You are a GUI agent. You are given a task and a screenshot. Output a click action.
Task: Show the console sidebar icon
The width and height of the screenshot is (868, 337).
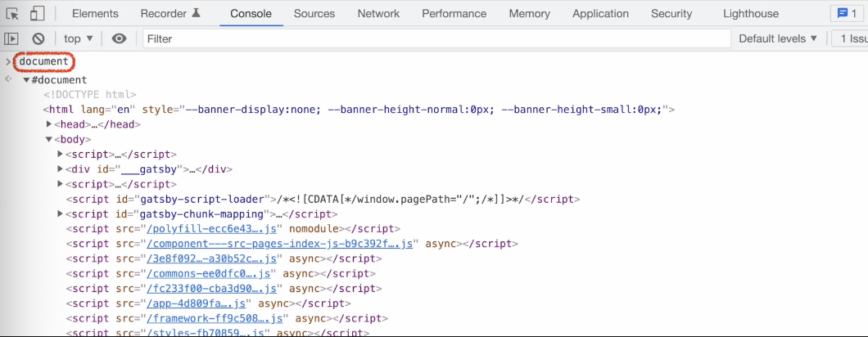11,38
